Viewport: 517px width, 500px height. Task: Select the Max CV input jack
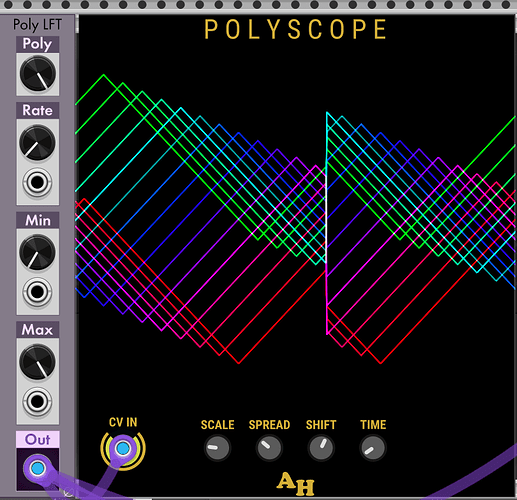coord(37,402)
